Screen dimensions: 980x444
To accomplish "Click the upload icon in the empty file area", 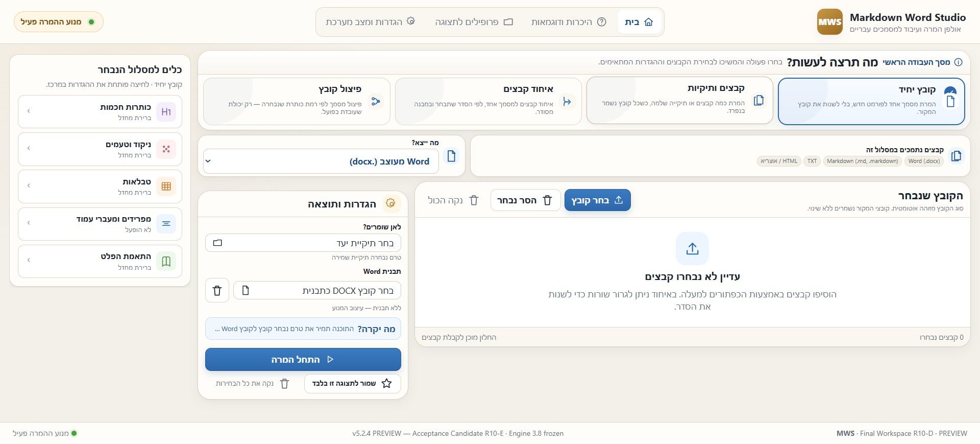I will click(x=692, y=249).
